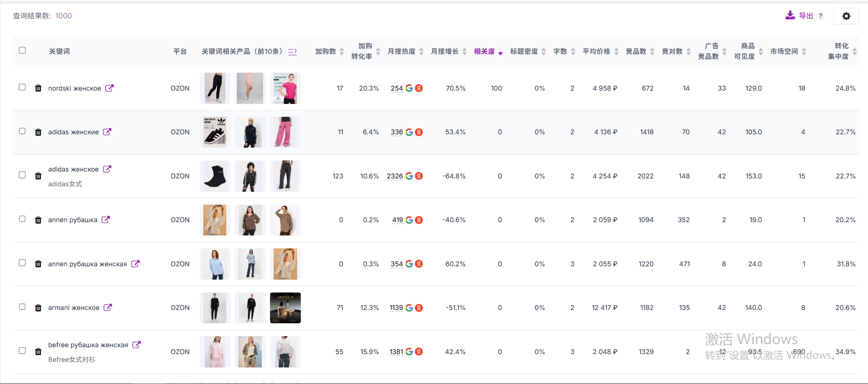Open first product thumbnail for nordski женское
Screen dimensions: 868x384
coord(215,88)
